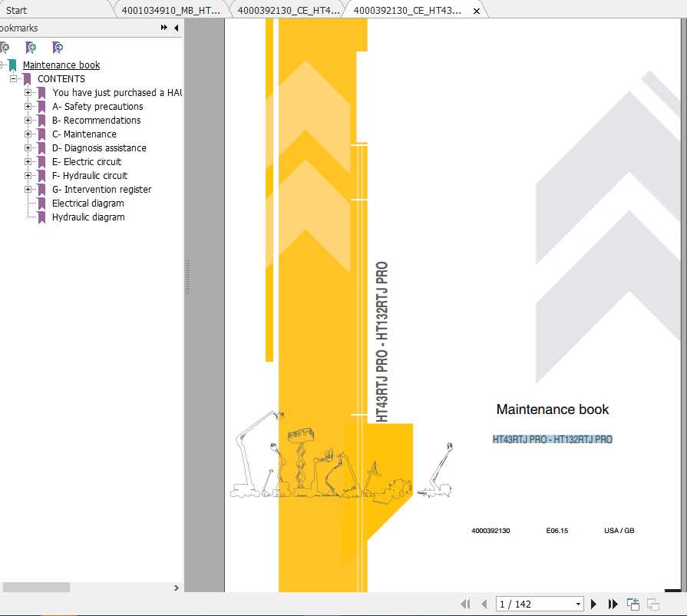The image size is (687, 616).
Task: Collapse the CONTENTS bookmark node
Action: pyautogui.click(x=14, y=79)
